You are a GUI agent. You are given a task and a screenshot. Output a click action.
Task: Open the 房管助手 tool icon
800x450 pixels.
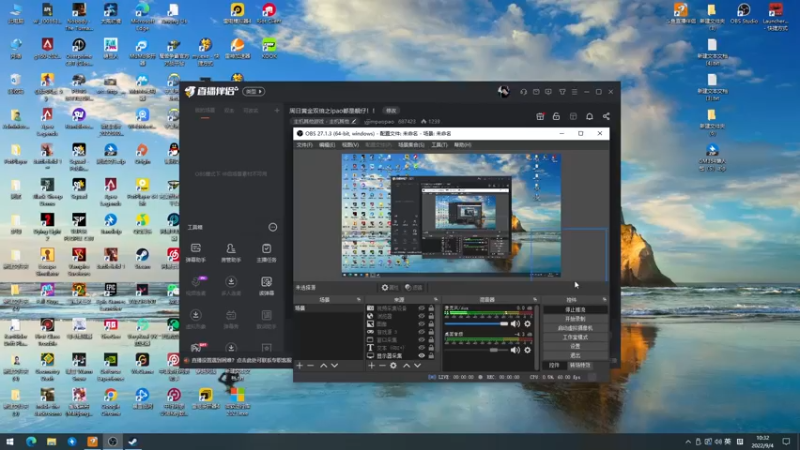pyautogui.click(x=231, y=253)
